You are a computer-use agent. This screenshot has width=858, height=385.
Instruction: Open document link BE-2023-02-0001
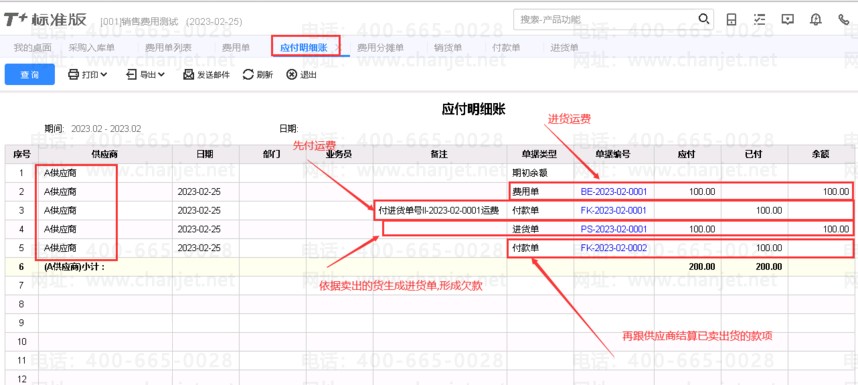613,192
